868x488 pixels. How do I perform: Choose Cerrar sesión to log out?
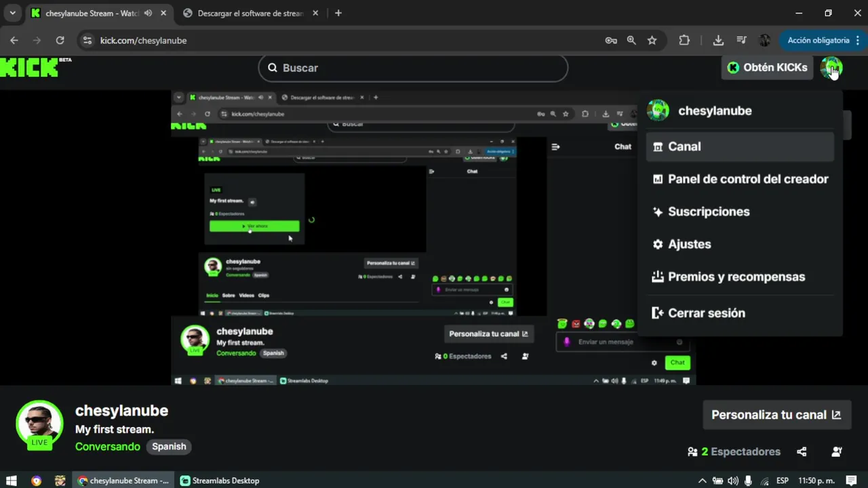click(740, 313)
